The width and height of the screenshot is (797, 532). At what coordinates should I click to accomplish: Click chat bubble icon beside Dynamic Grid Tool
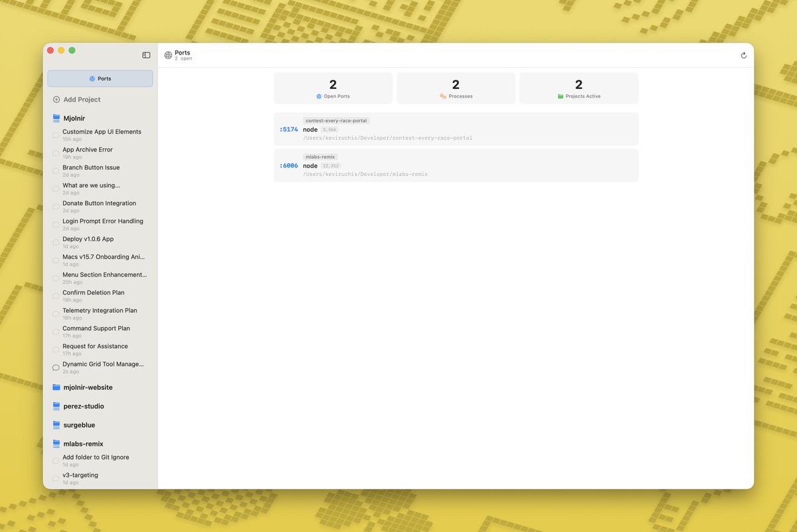click(56, 368)
